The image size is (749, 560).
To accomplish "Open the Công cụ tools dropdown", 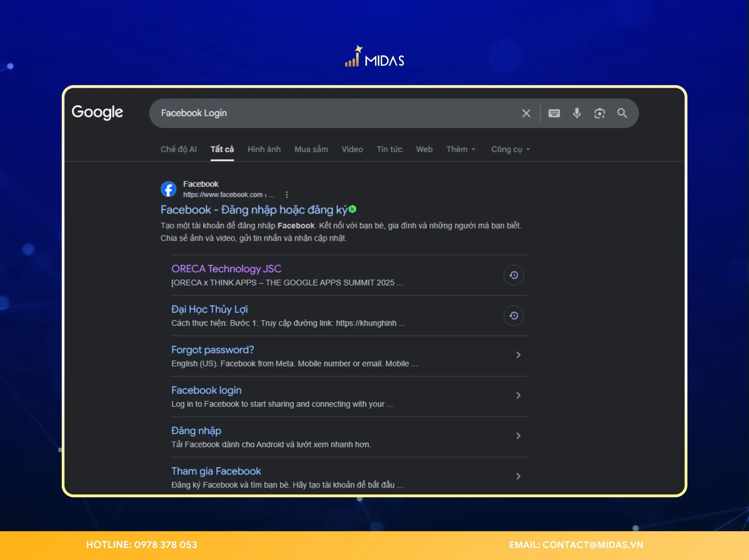I will [x=510, y=149].
